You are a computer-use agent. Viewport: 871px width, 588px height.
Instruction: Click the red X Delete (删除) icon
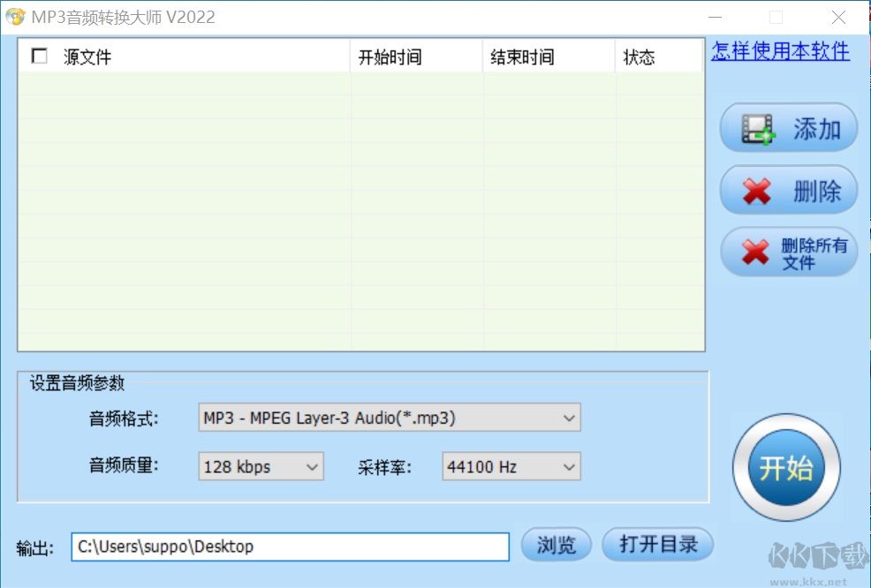(x=756, y=190)
